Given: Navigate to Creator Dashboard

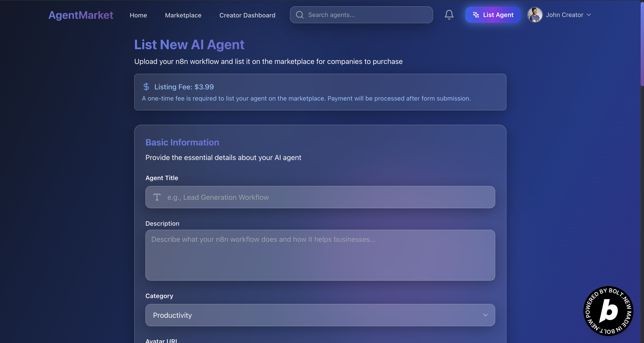Looking at the screenshot, I should click(x=247, y=15).
